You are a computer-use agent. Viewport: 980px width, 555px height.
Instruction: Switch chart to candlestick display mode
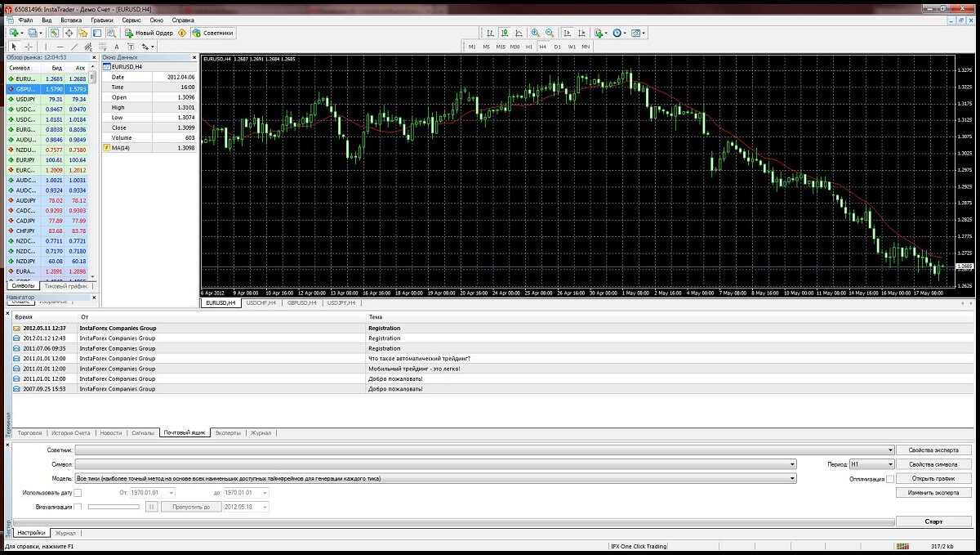point(504,34)
